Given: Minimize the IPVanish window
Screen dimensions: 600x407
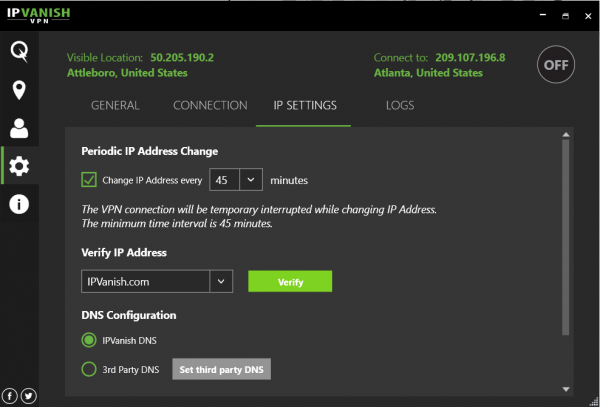Looking at the screenshot, I should pos(543,15).
